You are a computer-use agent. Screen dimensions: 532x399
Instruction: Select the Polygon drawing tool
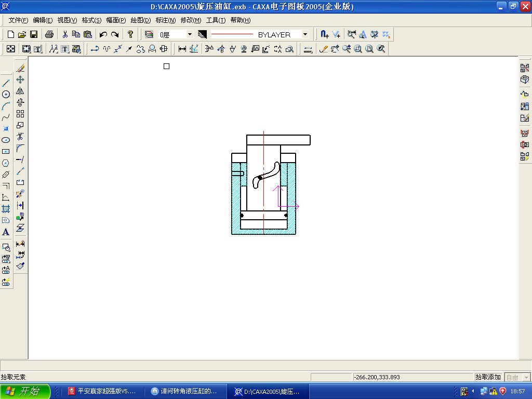(x=6, y=163)
